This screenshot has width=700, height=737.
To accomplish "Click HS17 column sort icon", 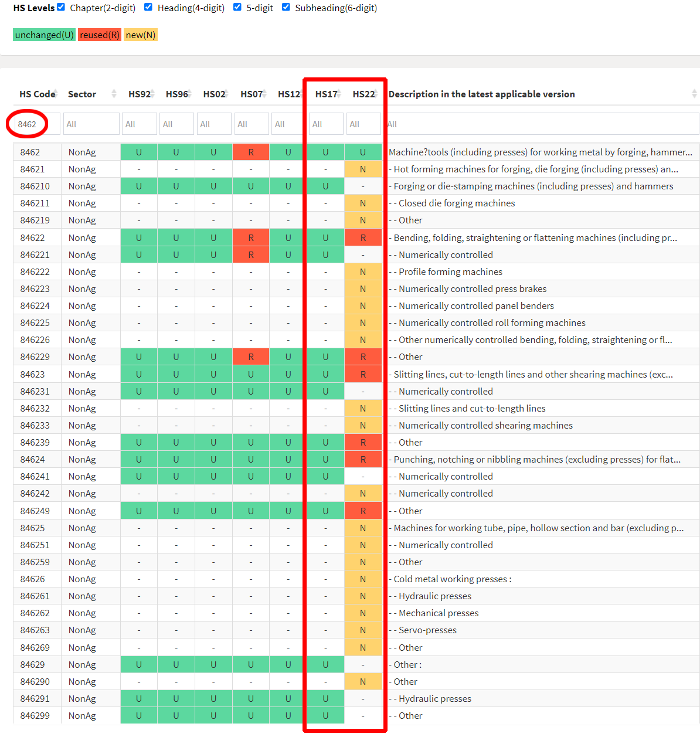I will 339,94.
